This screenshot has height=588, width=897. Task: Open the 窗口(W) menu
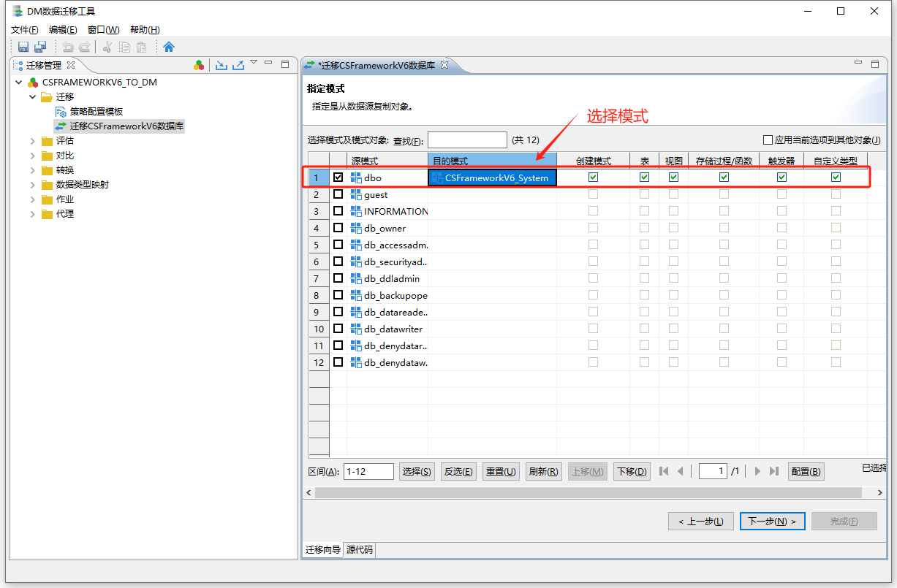pyautogui.click(x=103, y=30)
